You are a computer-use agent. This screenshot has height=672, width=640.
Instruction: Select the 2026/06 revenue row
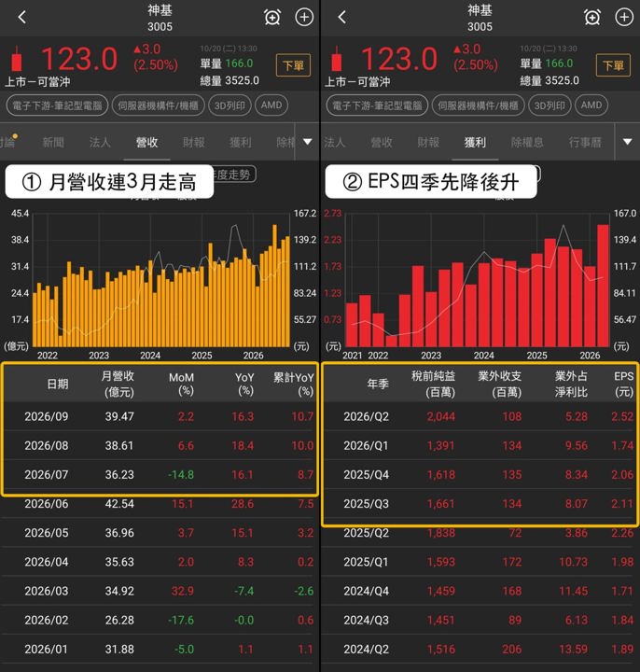pos(160,504)
